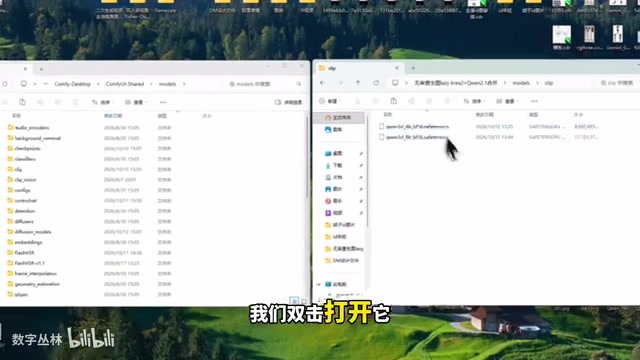Select qwen3vl_4b_bf16.safetensors file
Screen dimensions: 640x360
417,127
